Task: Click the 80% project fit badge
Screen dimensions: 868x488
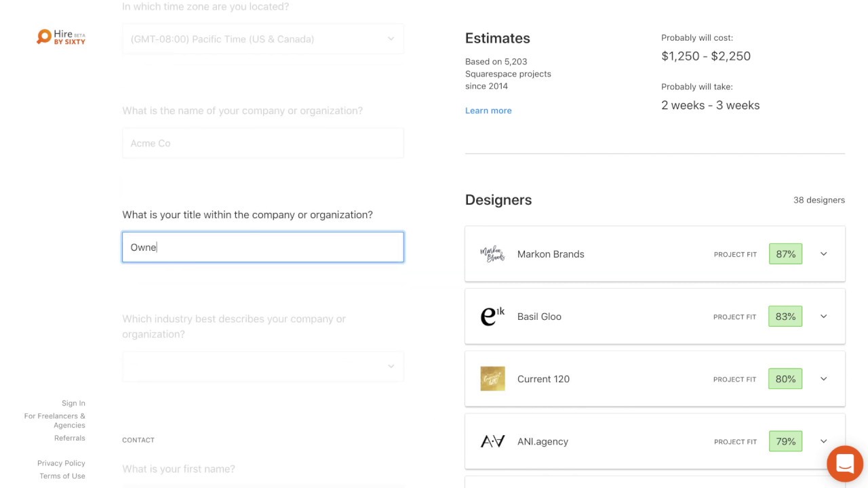Action: click(x=785, y=379)
